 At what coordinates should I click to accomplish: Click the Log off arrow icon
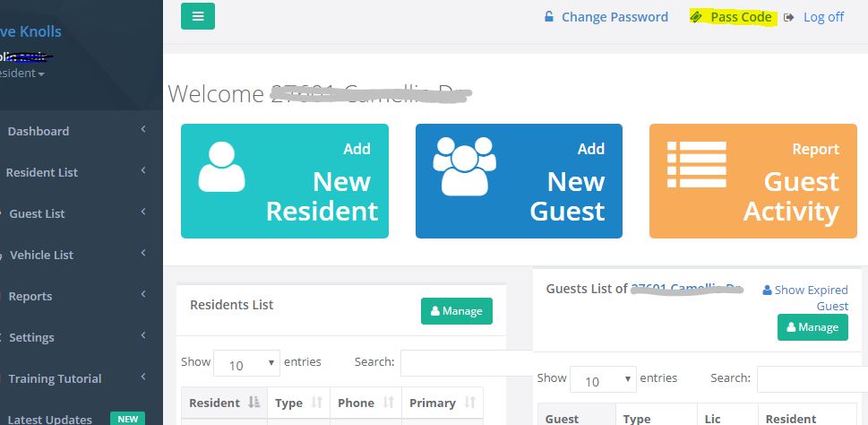click(789, 17)
